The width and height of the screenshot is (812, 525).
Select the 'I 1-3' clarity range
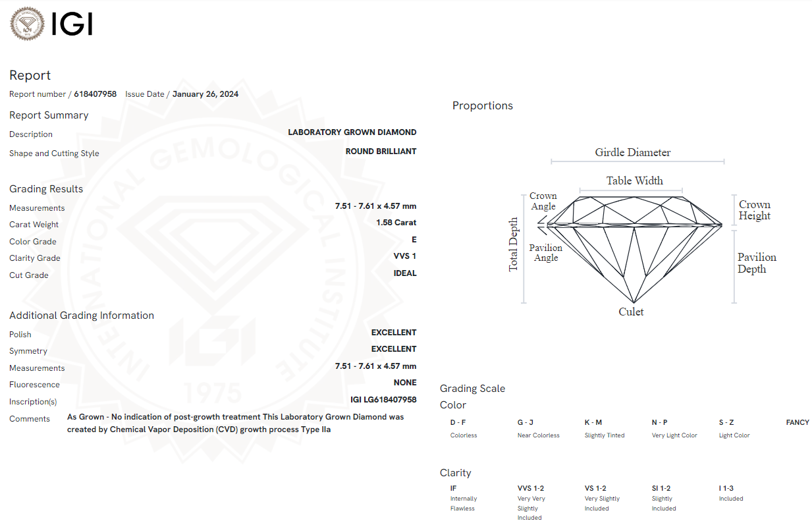726,489
